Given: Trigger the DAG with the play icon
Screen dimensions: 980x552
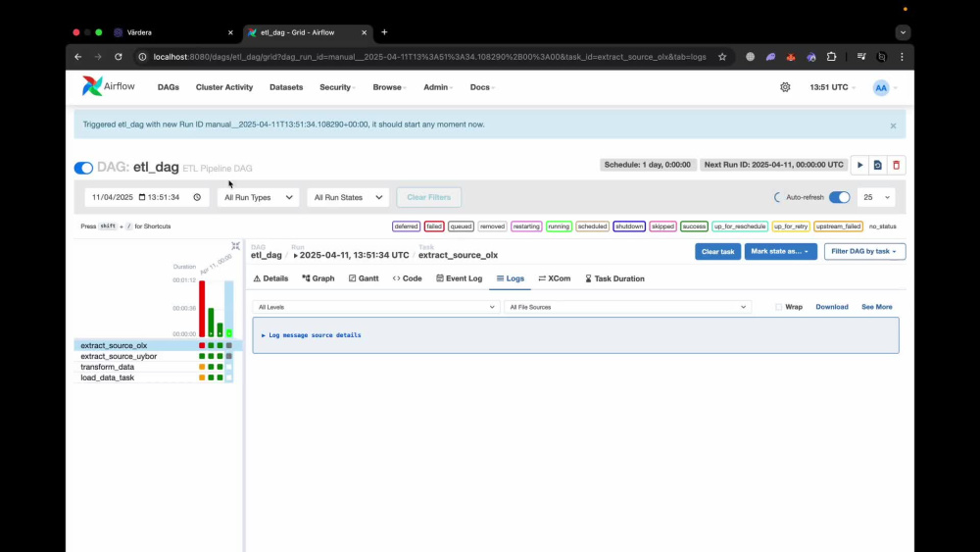Looking at the screenshot, I should pyautogui.click(x=860, y=165).
